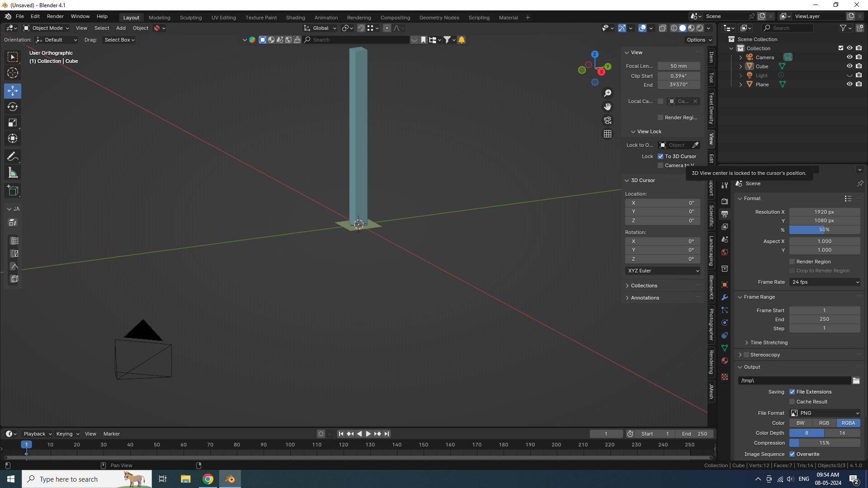
Task: Open the Output properties tab icon
Action: (x=725, y=214)
